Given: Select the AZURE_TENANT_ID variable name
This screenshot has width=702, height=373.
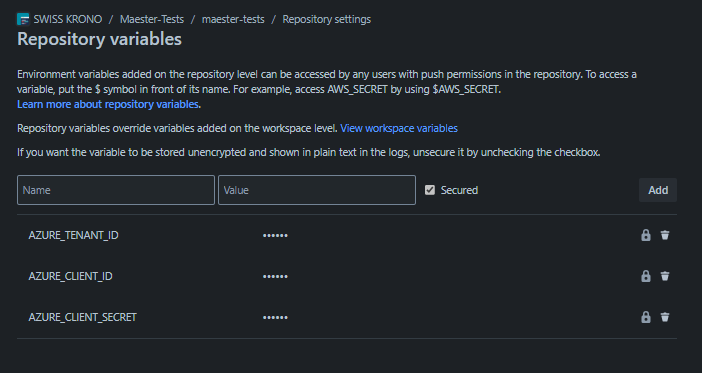Looking at the screenshot, I should point(73,235).
